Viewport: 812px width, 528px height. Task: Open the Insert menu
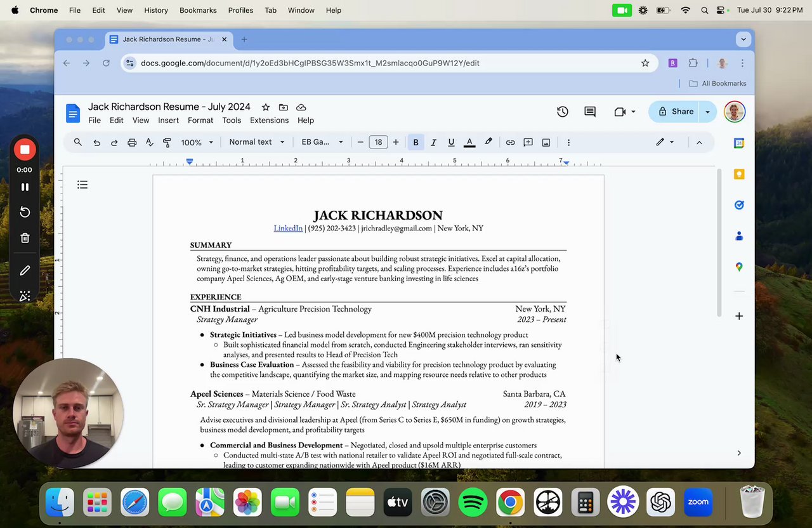[168, 121]
